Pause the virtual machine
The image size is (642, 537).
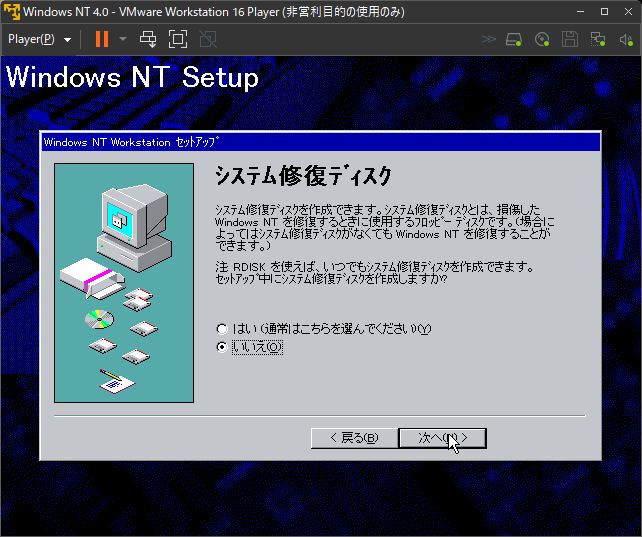[102, 39]
